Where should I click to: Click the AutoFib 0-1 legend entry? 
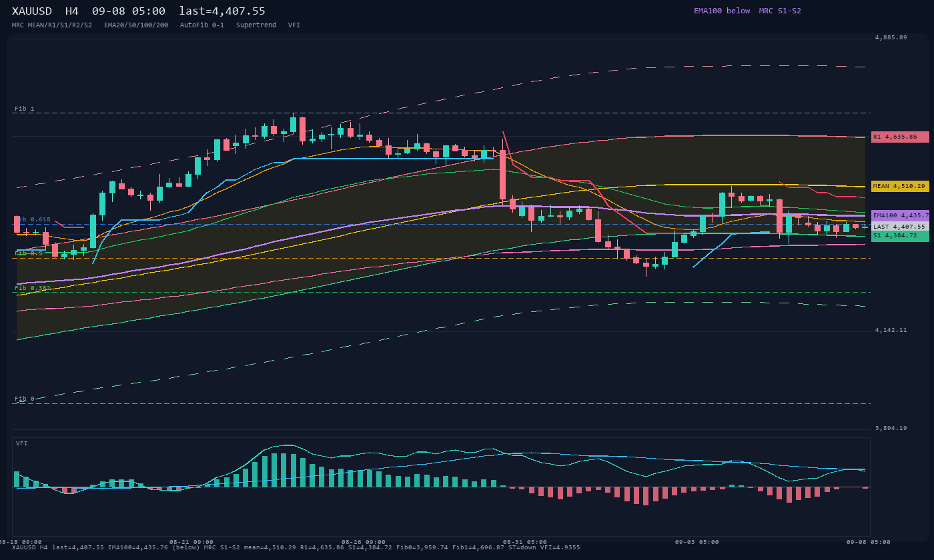[x=202, y=25]
